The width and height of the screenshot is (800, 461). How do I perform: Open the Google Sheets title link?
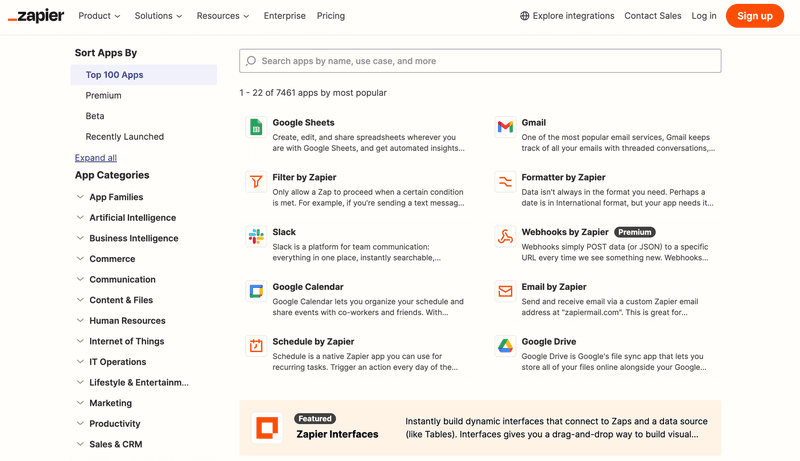tap(303, 122)
